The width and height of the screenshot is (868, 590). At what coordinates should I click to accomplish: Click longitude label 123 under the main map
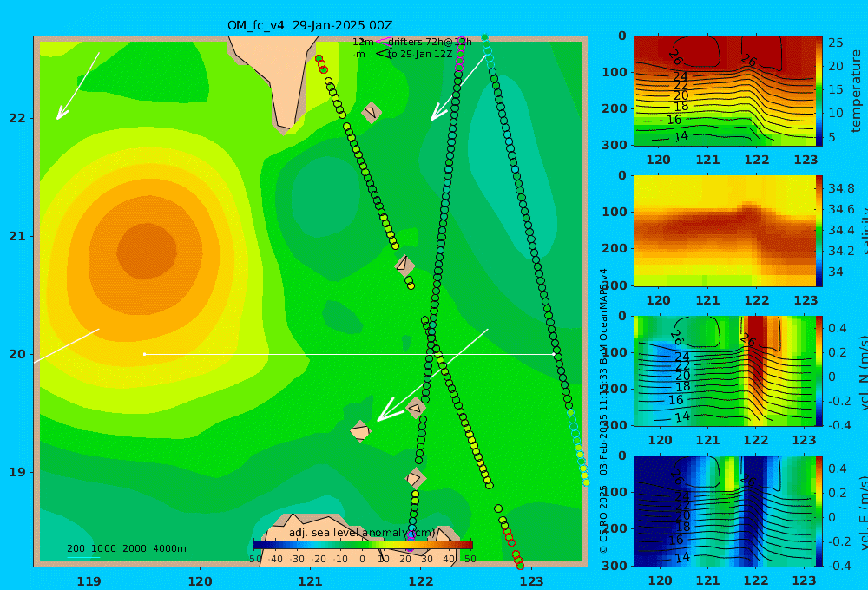pos(532,581)
